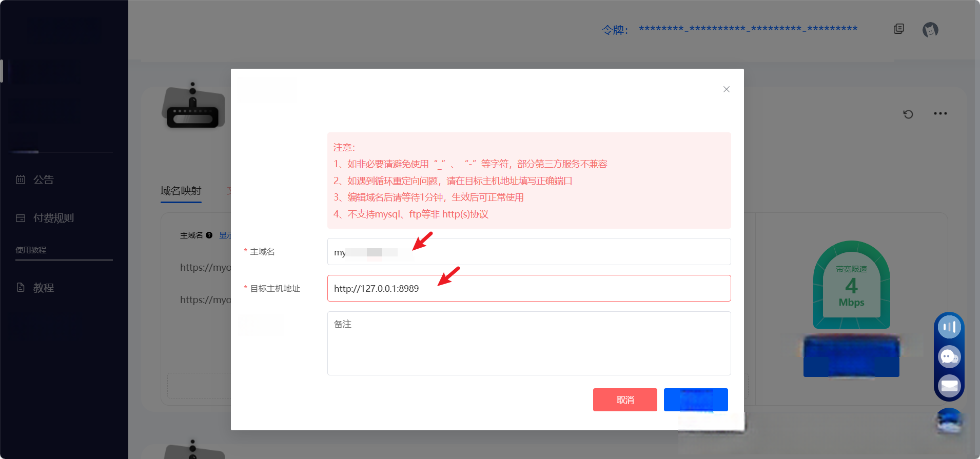This screenshot has width=980, height=459.
Task: Click the refresh icon on the tunnel card
Action: click(908, 114)
